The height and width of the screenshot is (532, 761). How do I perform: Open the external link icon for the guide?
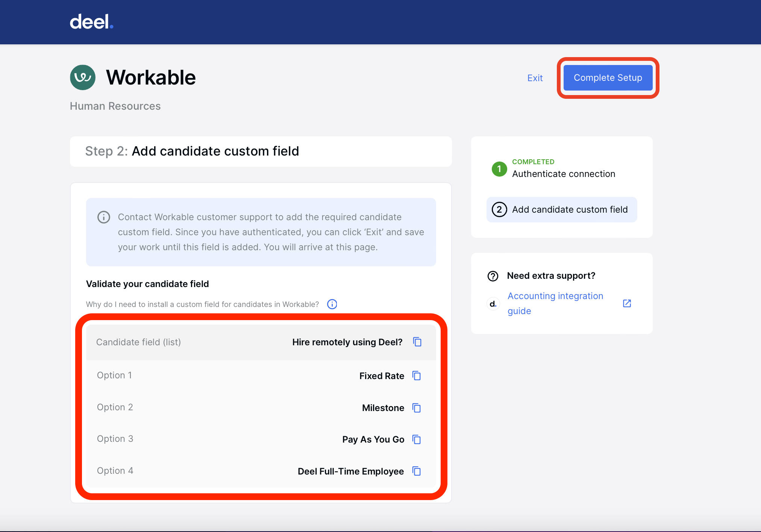point(627,303)
